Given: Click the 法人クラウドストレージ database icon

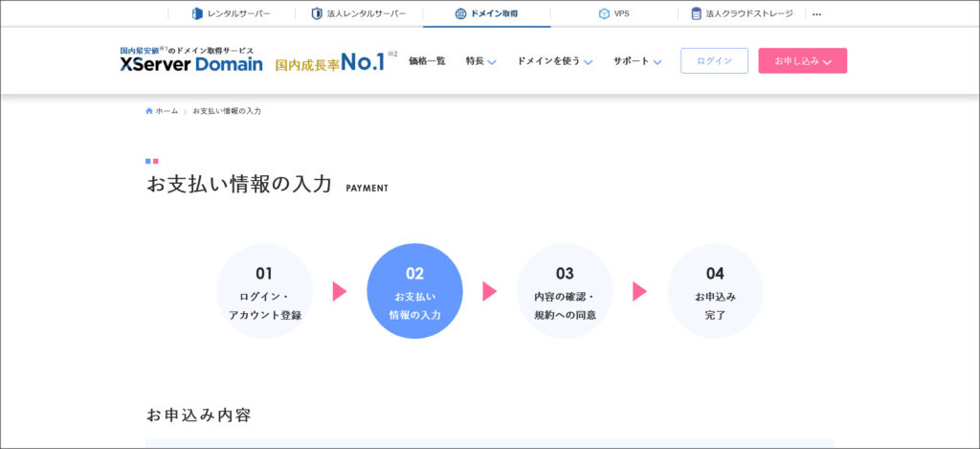Looking at the screenshot, I should tap(697, 13).
